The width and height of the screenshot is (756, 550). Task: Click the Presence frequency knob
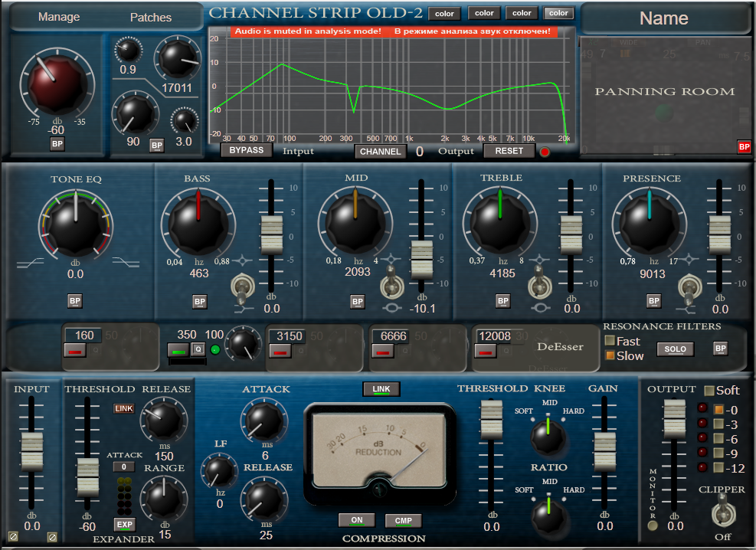coord(650,222)
